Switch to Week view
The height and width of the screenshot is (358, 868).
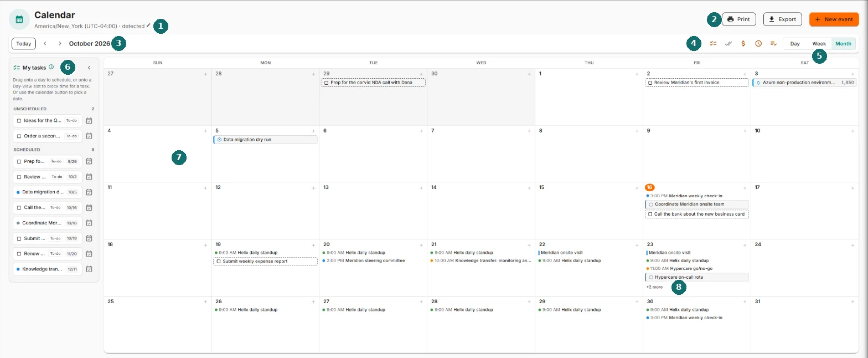pos(819,43)
